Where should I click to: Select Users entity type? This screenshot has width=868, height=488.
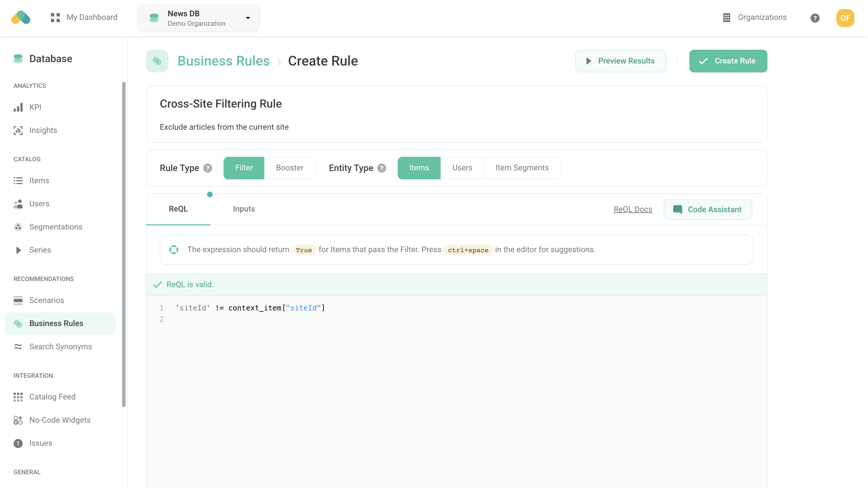[462, 168]
